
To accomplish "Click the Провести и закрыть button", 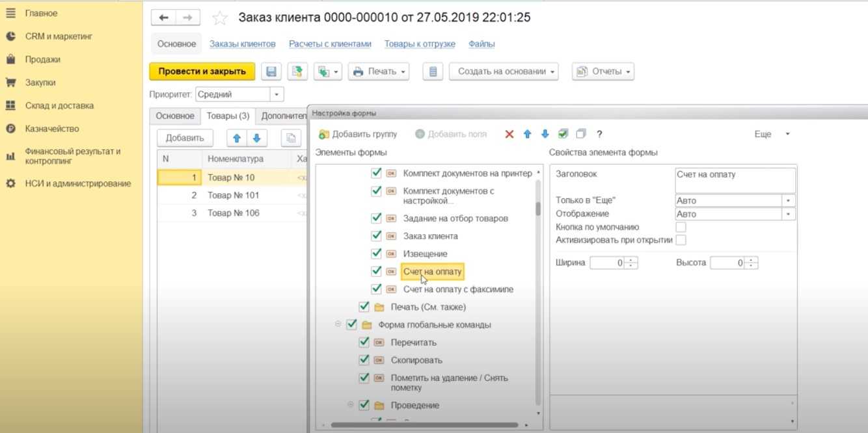I will coord(202,72).
